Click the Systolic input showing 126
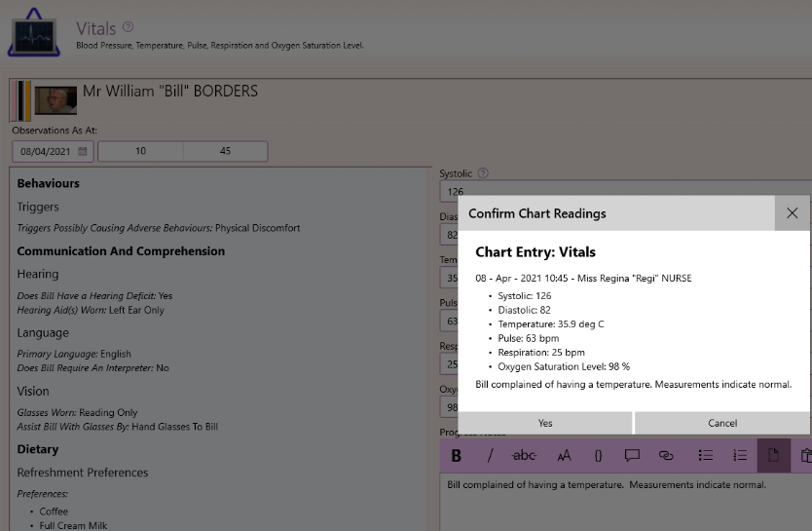The height and width of the screenshot is (531, 812). coord(626,191)
